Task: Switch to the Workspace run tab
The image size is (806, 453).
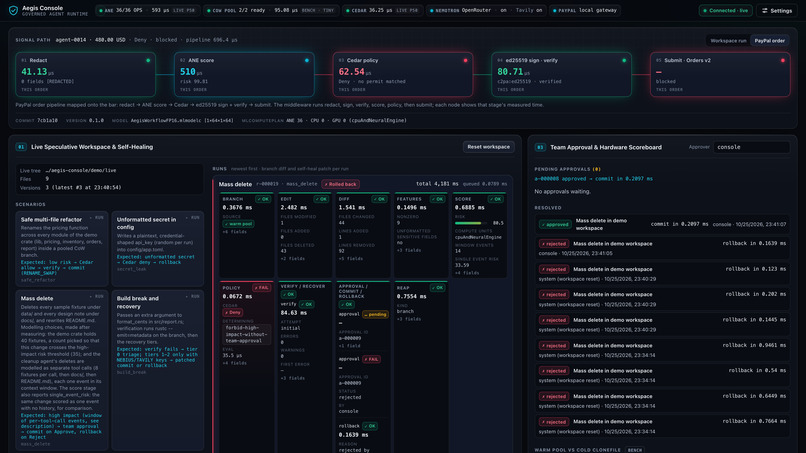Action: [x=728, y=41]
